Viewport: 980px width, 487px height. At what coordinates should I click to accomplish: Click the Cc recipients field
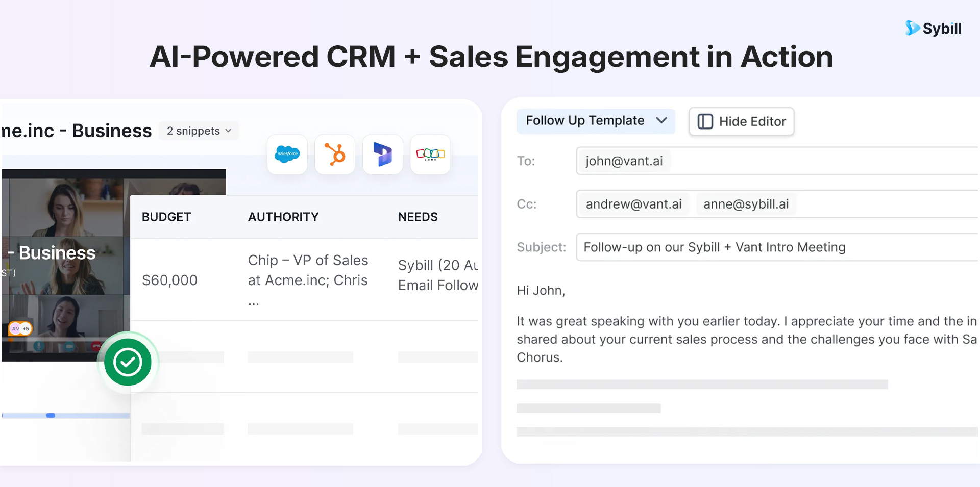pyautogui.click(x=778, y=204)
